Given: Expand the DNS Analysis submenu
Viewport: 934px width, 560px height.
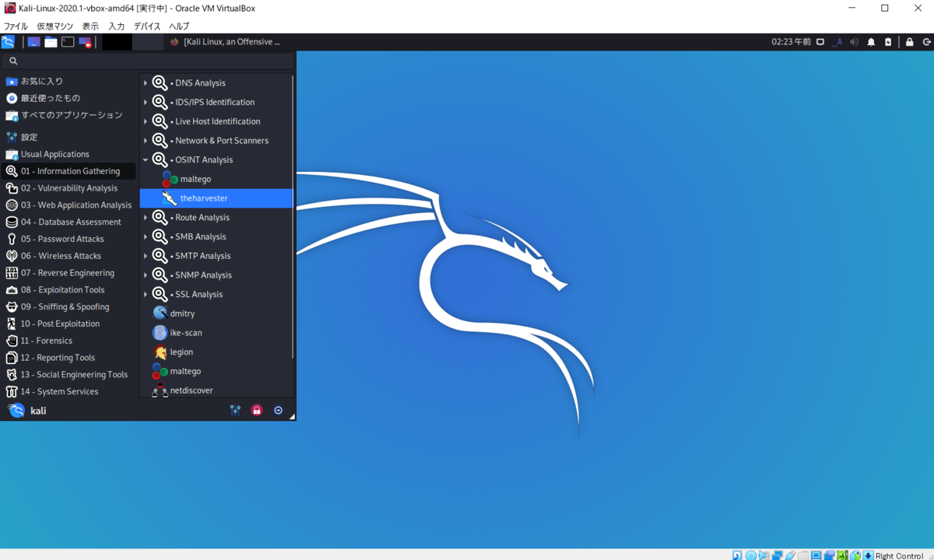Looking at the screenshot, I should 215,82.
